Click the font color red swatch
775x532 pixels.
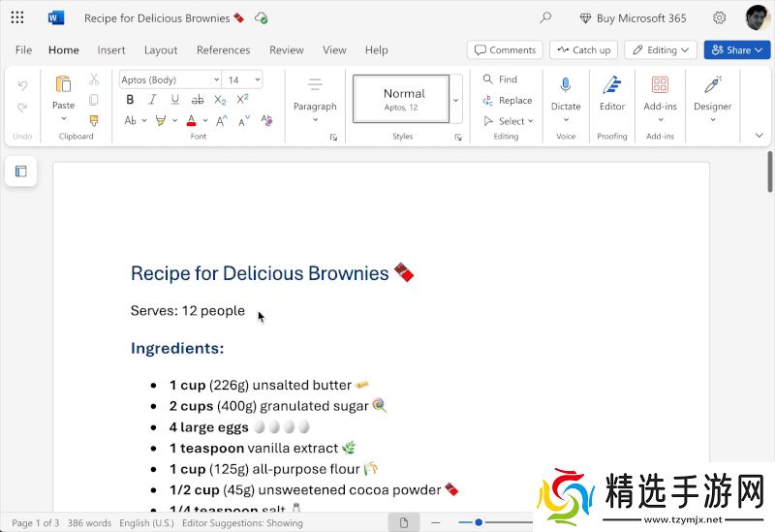point(191,121)
